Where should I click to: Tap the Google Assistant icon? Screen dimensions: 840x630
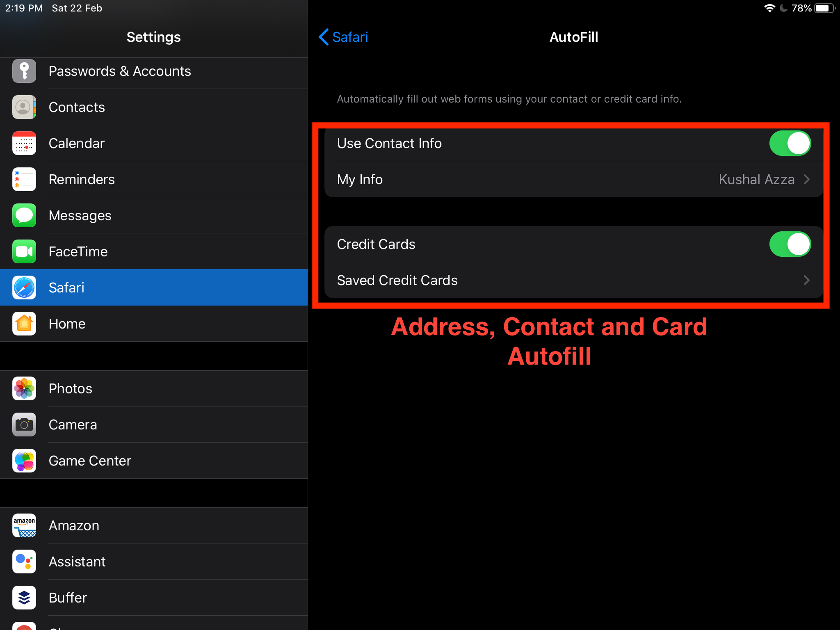(24, 562)
